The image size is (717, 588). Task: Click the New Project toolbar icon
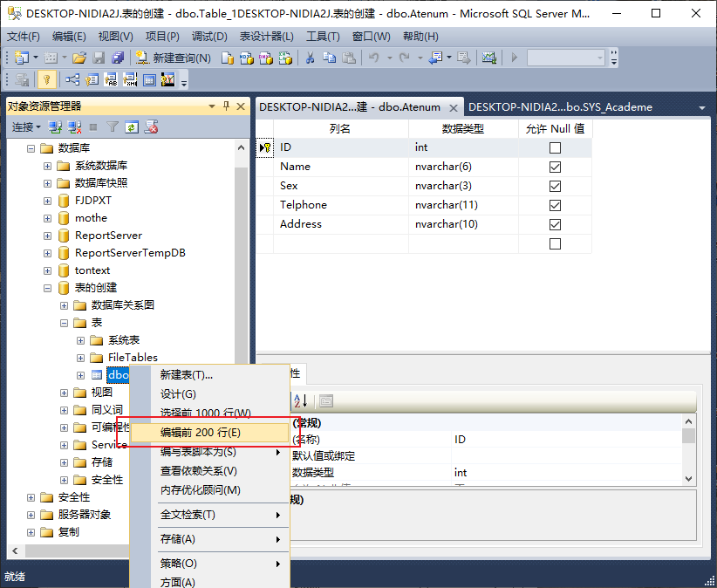point(22,58)
